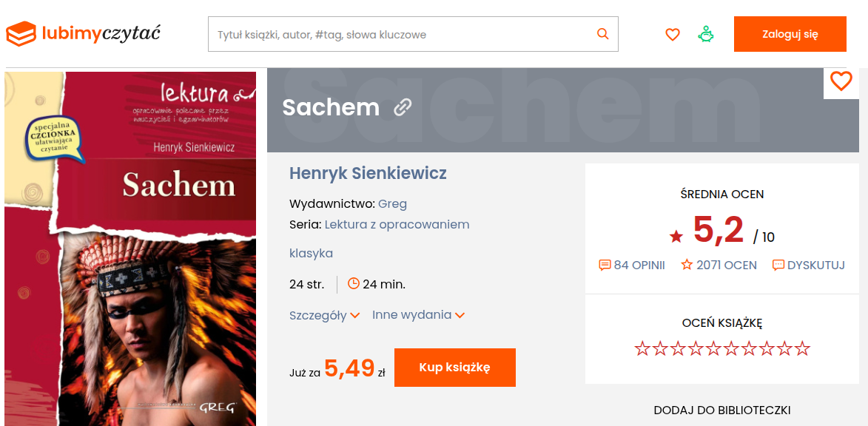Open the Lektura z opracowaniem series
The height and width of the screenshot is (426, 868).
[397, 225]
